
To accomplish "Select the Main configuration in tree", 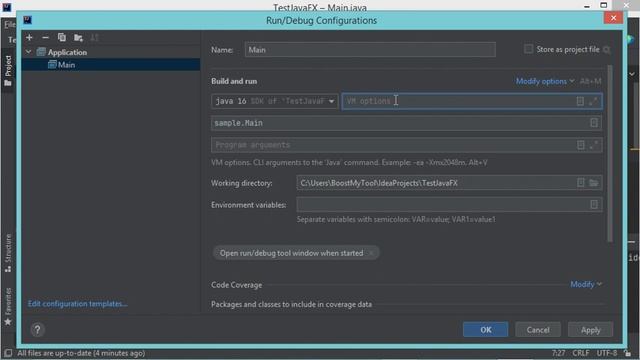I will point(111,64).
